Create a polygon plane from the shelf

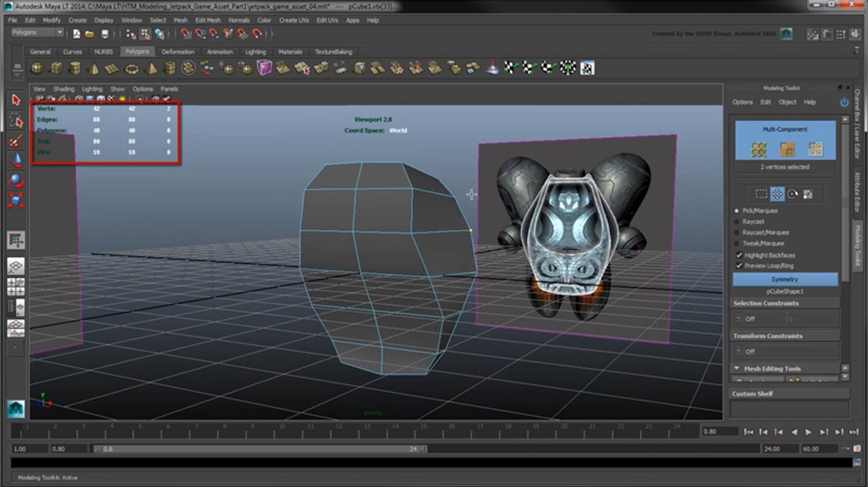[112, 68]
